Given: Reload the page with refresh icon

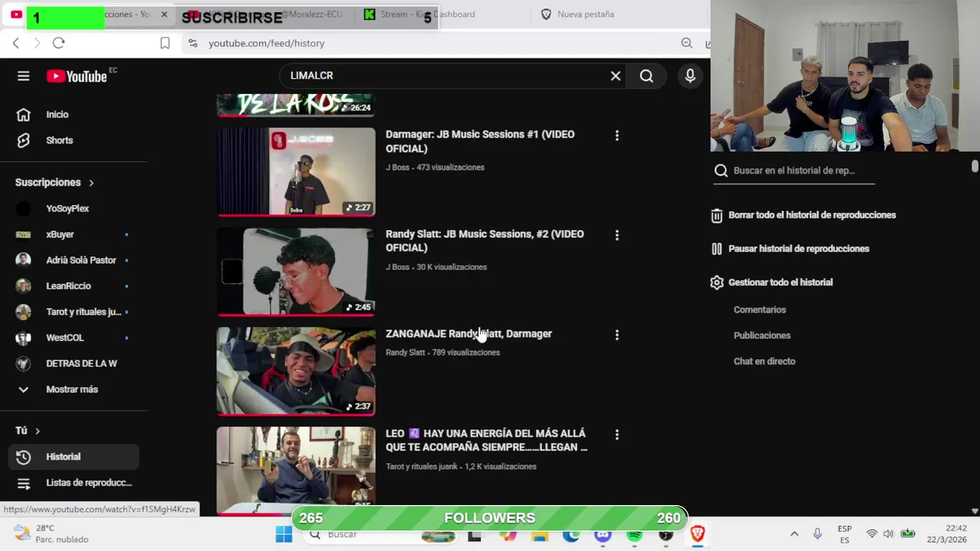Looking at the screenshot, I should coord(58,44).
